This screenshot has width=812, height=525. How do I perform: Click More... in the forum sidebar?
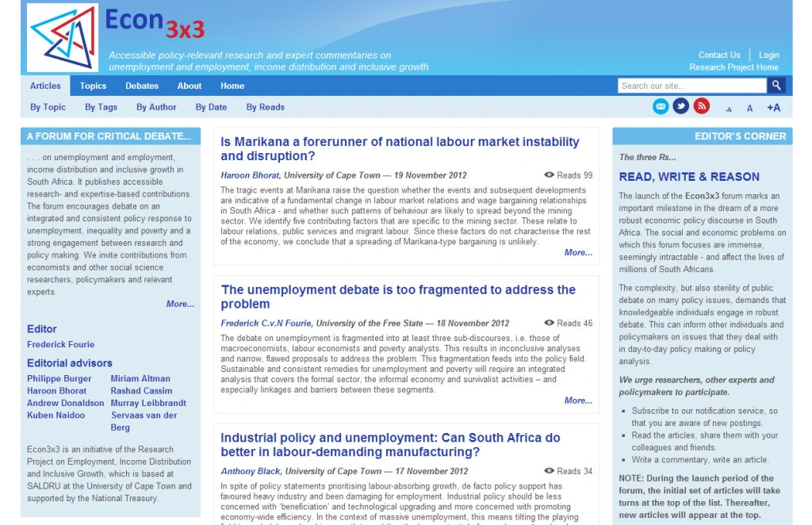coord(180,304)
